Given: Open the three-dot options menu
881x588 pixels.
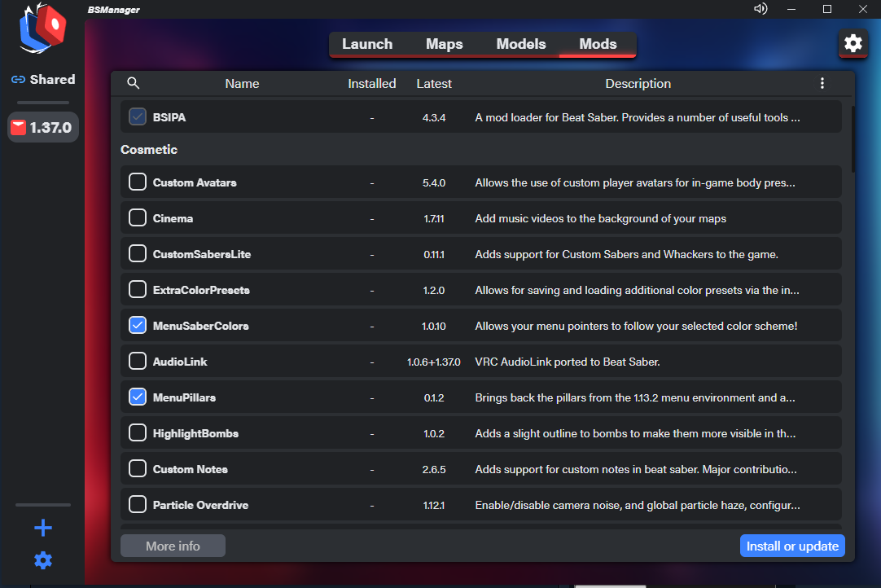Looking at the screenshot, I should tap(822, 83).
